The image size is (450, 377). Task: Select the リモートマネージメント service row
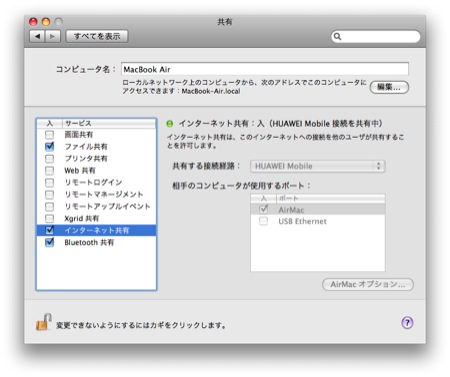(96, 195)
